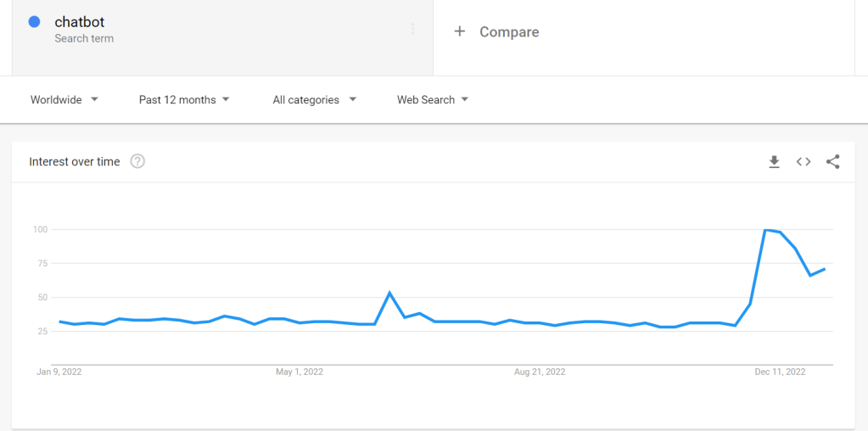
Task: Click the Aug 21, 2022 axis label
Action: [x=540, y=372]
